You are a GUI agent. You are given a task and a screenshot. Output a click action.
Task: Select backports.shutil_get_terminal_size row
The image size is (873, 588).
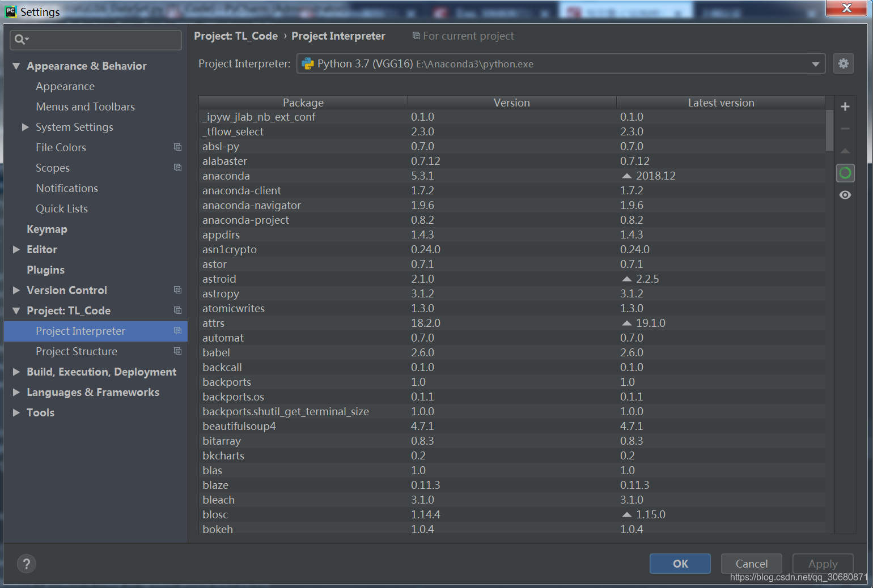tap(512, 411)
